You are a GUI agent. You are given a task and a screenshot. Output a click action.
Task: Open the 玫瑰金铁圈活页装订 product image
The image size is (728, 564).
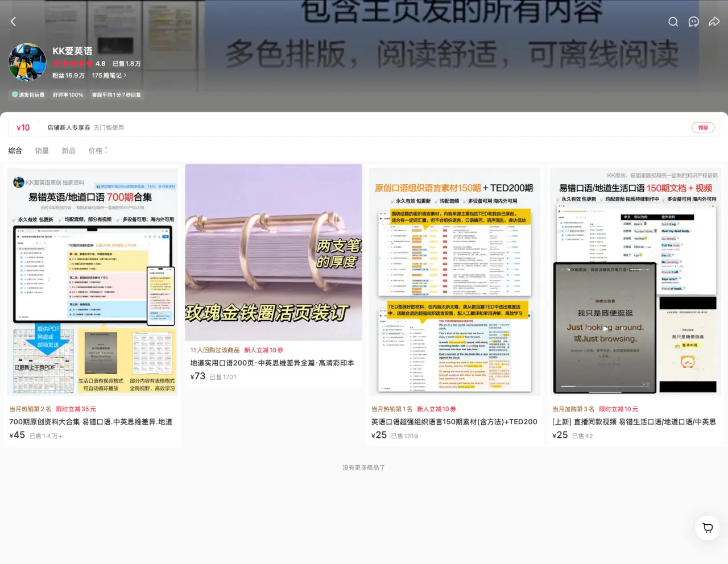tap(274, 252)
